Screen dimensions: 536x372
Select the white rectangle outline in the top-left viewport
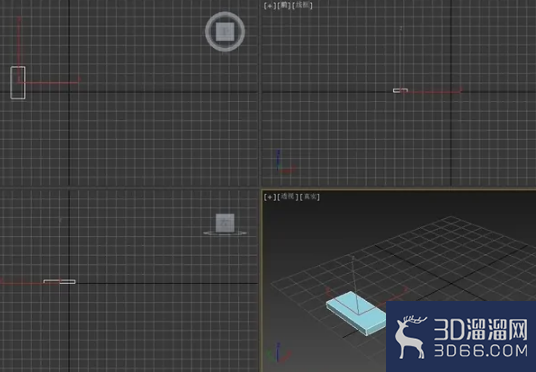point(18,83)
